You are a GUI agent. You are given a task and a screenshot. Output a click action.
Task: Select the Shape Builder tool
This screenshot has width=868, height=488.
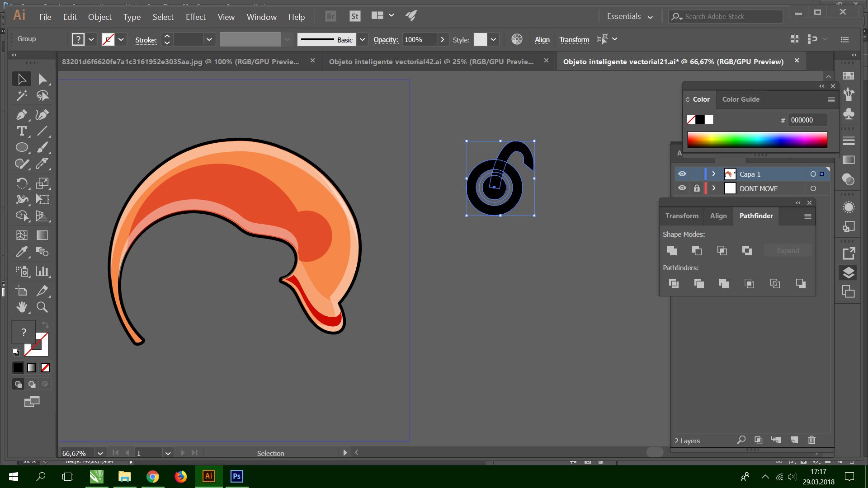point(21,216)
